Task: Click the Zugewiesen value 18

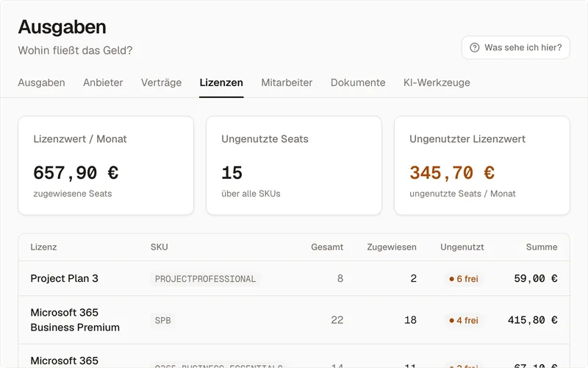Action: click(410, 320)
